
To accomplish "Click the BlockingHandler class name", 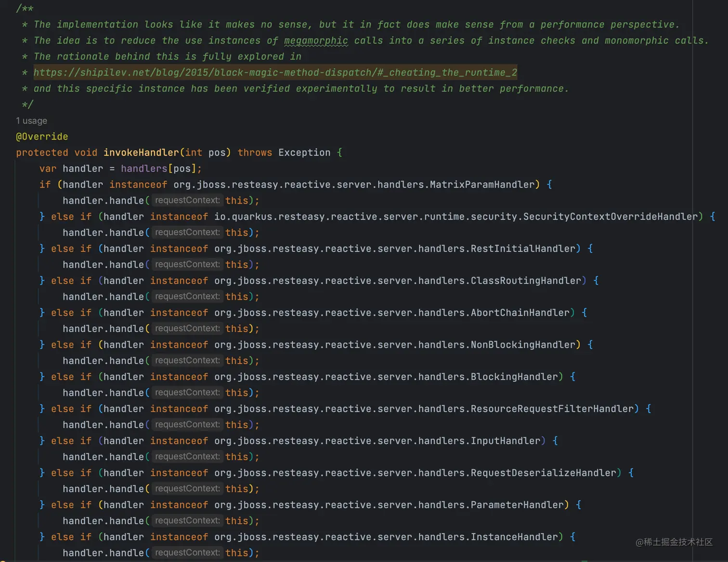I will coord(514,377).
